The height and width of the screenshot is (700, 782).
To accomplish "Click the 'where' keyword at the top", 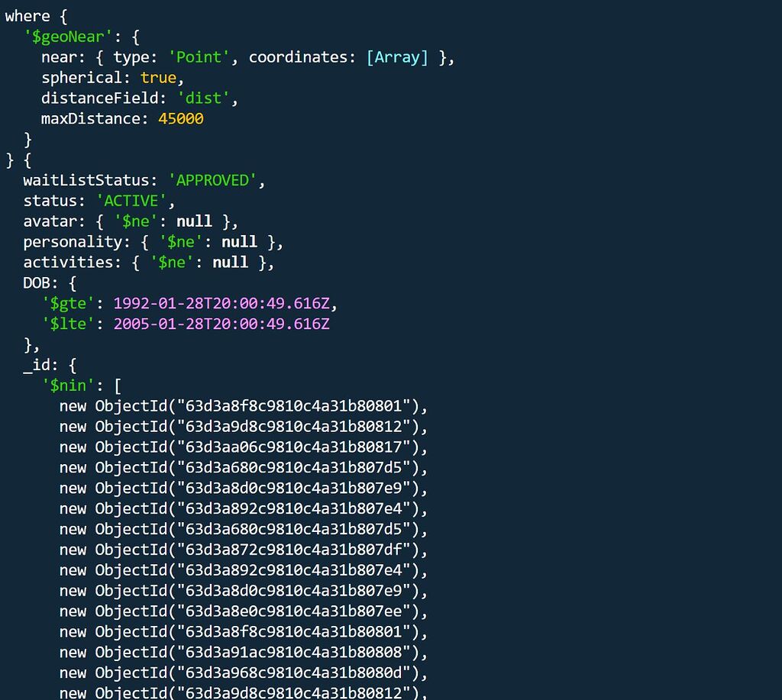I will pos(27,16).
